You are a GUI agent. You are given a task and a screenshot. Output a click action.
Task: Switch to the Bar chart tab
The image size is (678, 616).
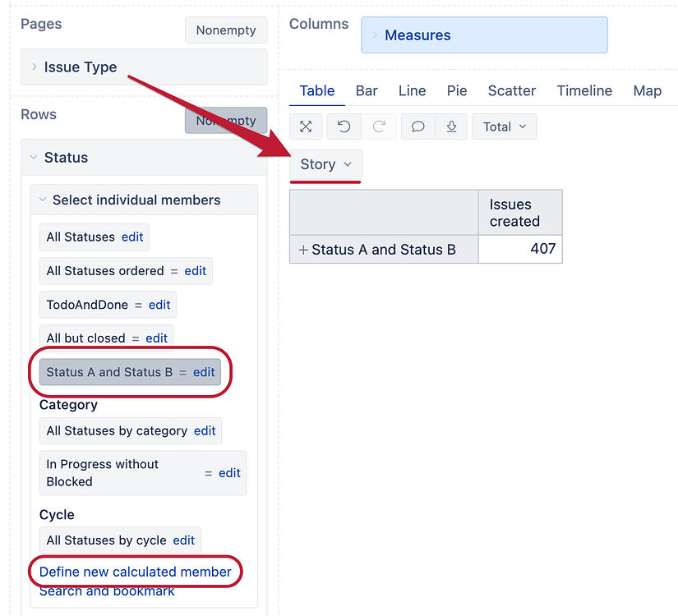[x=367, y=90]
